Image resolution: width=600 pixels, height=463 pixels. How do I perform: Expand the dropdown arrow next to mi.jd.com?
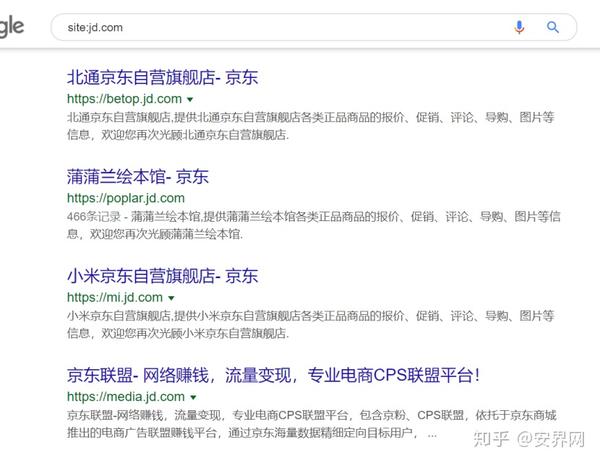tap(171, 298)
